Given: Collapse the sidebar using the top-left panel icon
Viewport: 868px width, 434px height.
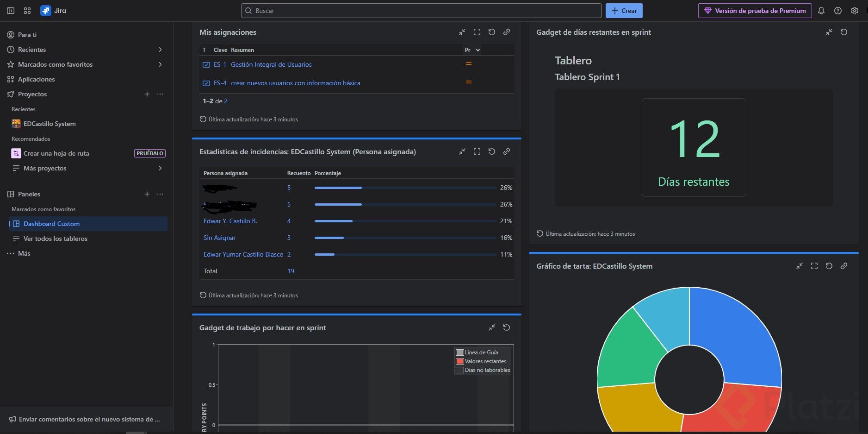Looking at the screenshot, I should [x=11, y=11].
